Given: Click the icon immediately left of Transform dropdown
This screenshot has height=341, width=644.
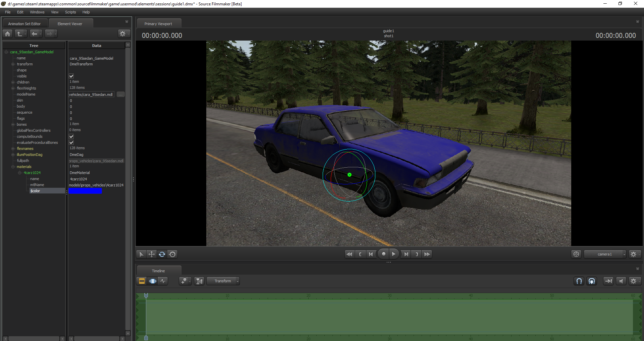Looking at the screenshot, I should point(199,281).
